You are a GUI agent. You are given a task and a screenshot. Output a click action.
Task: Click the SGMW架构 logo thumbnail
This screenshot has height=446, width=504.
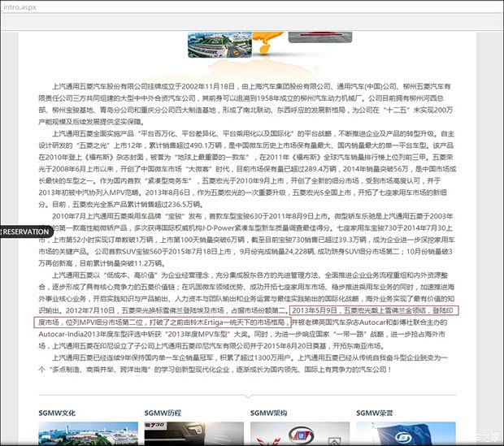coord(300,434)
